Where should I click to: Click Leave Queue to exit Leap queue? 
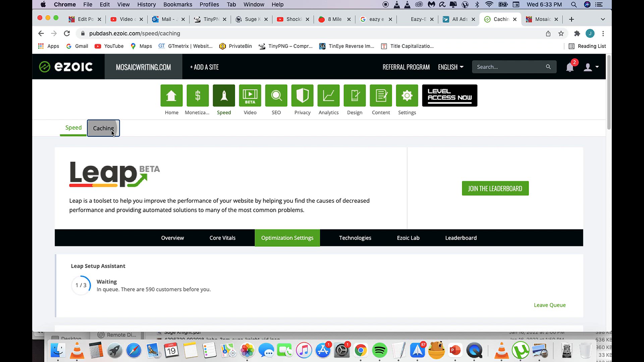coord(549,305)
